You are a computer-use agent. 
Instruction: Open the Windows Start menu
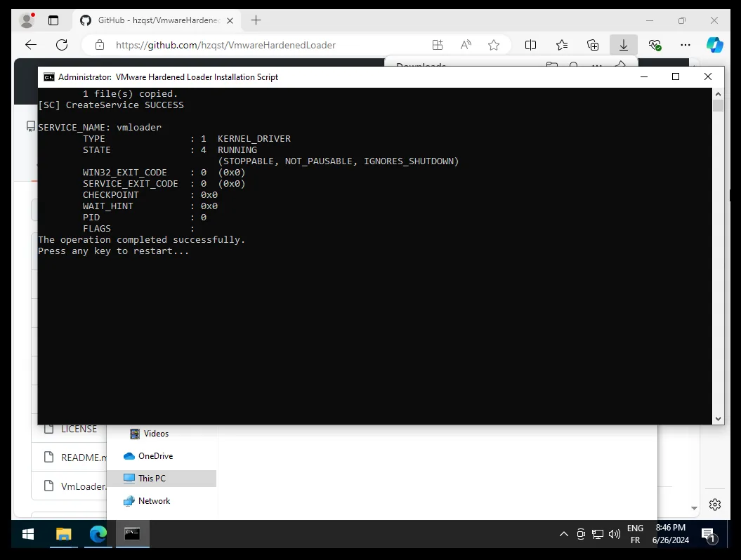coord(28,535)
